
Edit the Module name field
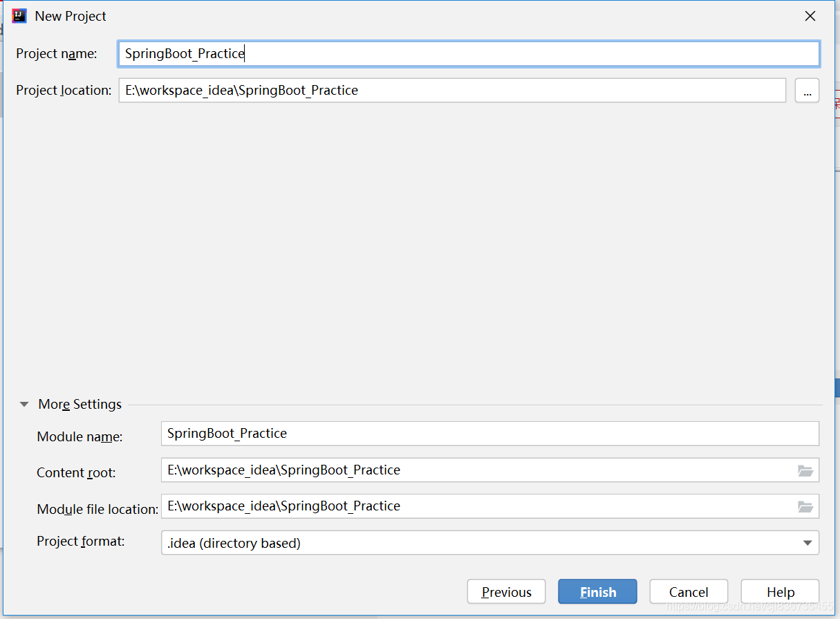490,434
